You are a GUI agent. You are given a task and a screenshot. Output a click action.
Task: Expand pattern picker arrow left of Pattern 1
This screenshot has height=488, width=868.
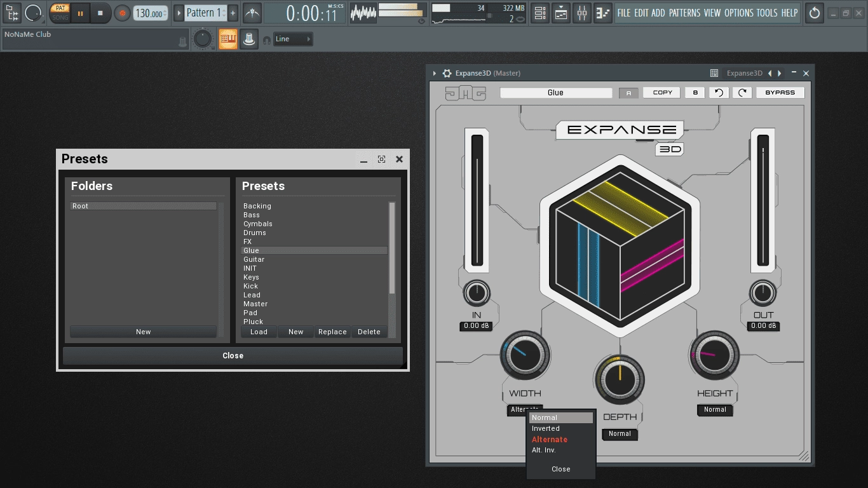point(179,13)
